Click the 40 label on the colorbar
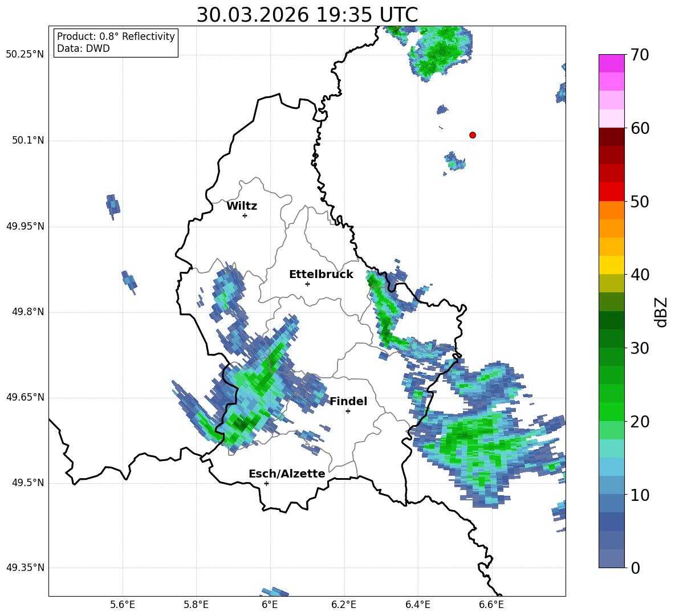The width and height of the screenshot is (675, 616). point(640,275)
